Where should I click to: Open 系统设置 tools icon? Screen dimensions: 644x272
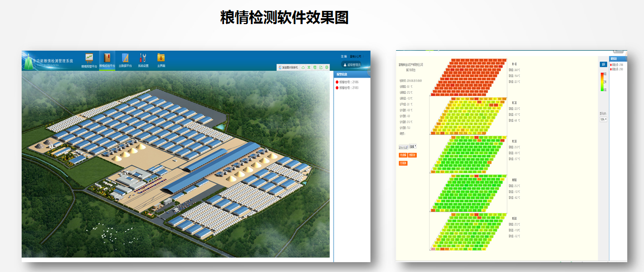[143, 59]
